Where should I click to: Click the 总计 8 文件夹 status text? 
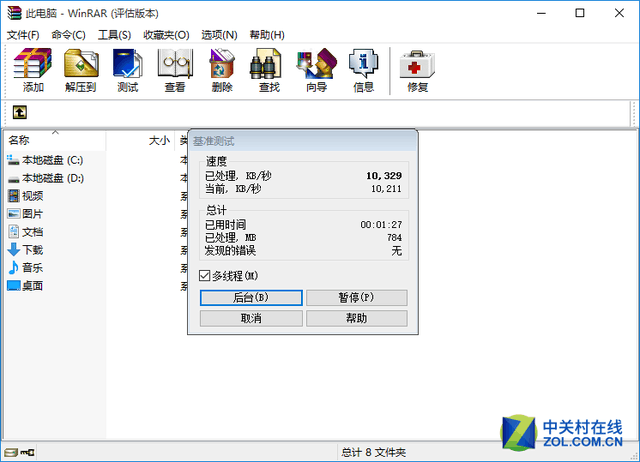373,452
